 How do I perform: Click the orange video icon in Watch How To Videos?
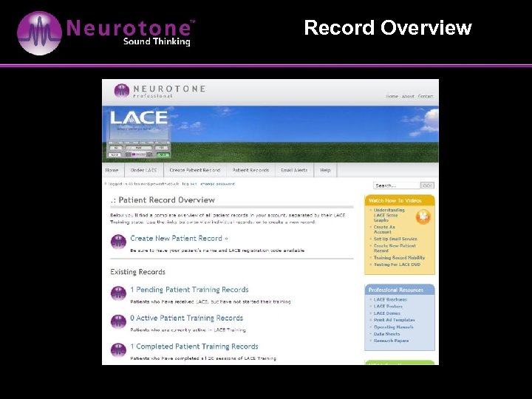pyautogui.click(x=423, y=216)
